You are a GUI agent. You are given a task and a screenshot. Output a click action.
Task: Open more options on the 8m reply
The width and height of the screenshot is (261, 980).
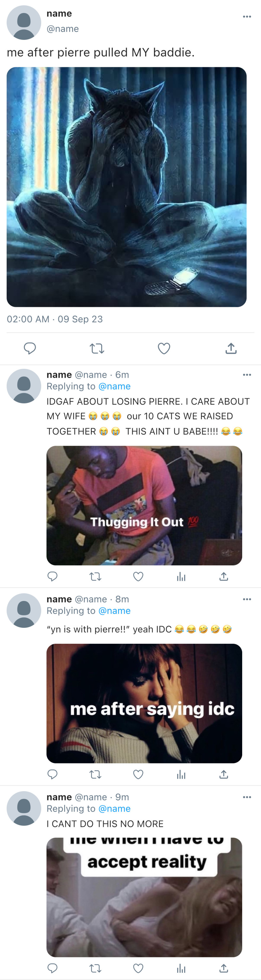tap(247, 599)
